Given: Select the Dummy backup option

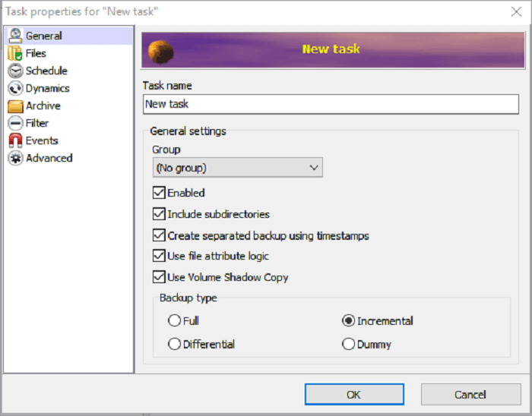Looking at the screenshot, I should pyautogui.click(x=349, y=345).
